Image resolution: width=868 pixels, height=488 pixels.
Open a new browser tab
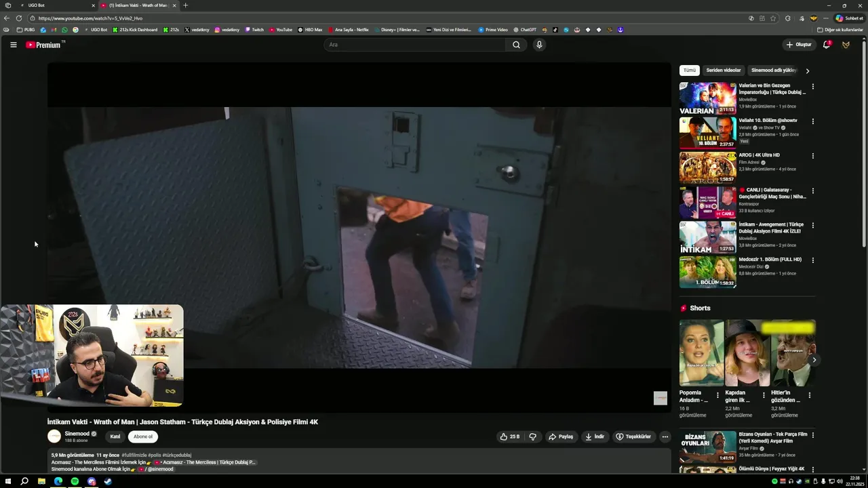(x=185, y=5)
